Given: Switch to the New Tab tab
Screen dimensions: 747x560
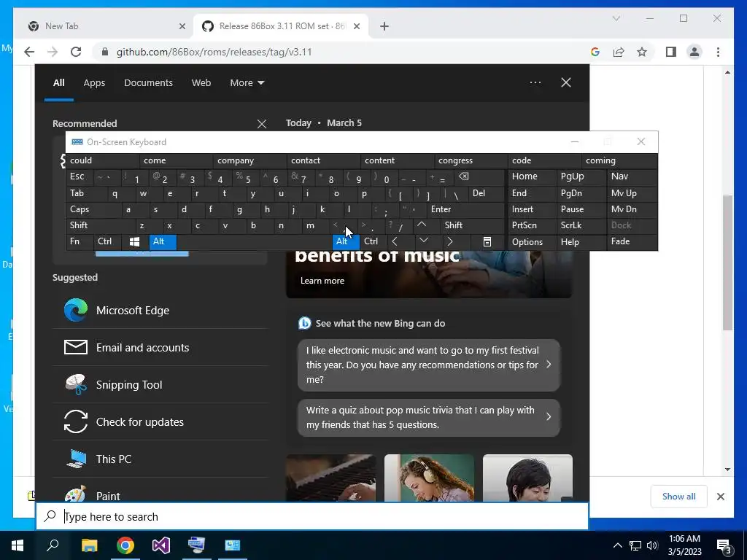Looking at the screenshot, I should coord(106,26).
